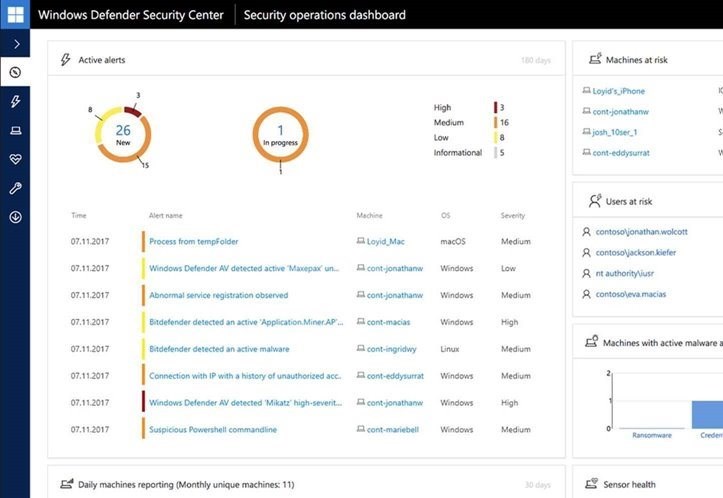The width and height of the screenshot is (723, 498).
Task: Sort alerts by Time column header
Action: (79, 215)
